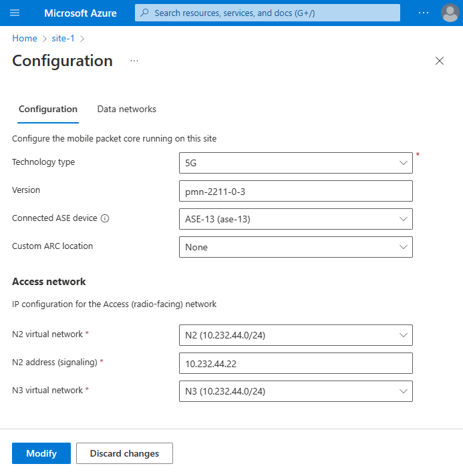
Task: Click the Configure the mobile packet core description
Action: (x=114, y=139)
